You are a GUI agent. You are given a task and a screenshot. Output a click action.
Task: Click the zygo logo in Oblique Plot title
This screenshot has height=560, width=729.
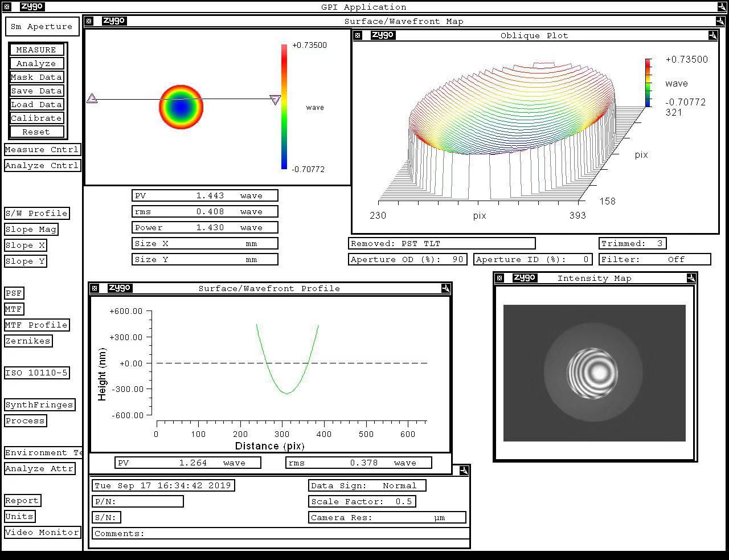[x=382, y=35]
